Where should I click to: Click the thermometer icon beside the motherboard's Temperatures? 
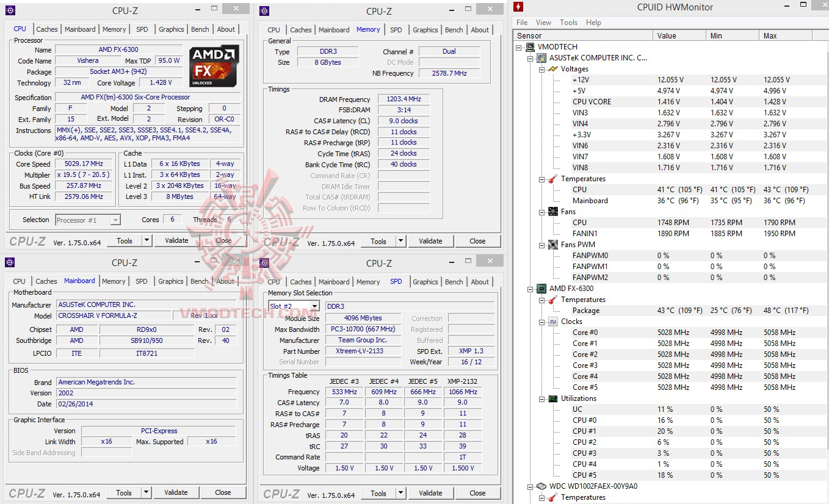point(552,179)
